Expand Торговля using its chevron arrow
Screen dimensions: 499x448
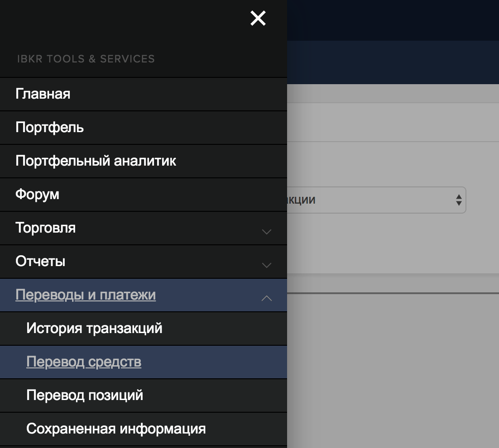click(267, 232)
